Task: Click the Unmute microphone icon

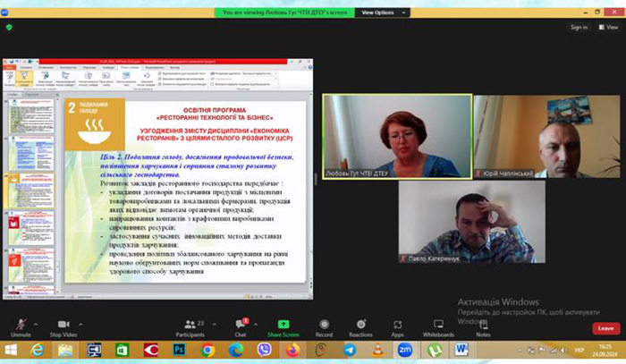Action: (x=21, y=323)
